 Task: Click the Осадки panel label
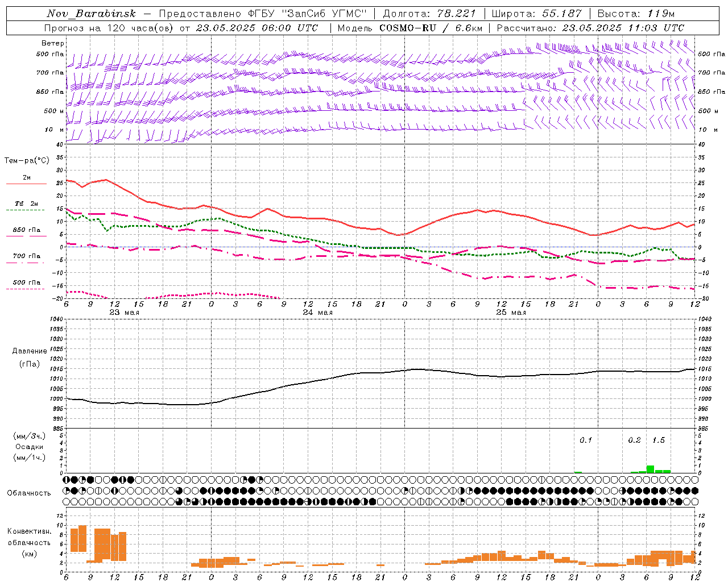30,447
